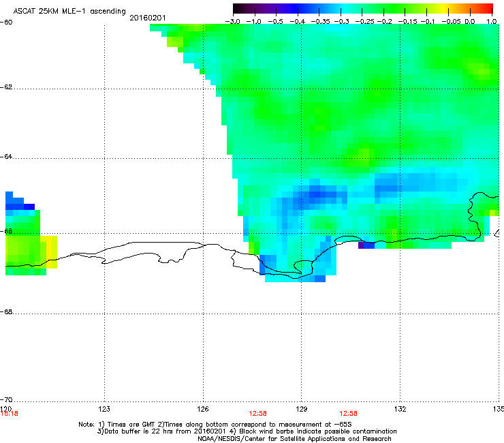The height and width of the screenshot is (443, 504).
Task: Click the longitude label 126
Action: click(203, 409)
